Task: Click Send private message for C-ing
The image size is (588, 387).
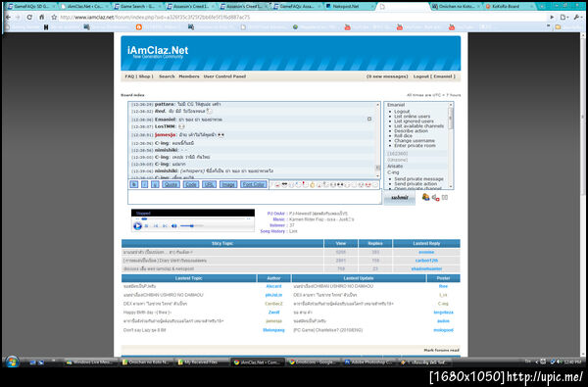Action: point(418,179)
